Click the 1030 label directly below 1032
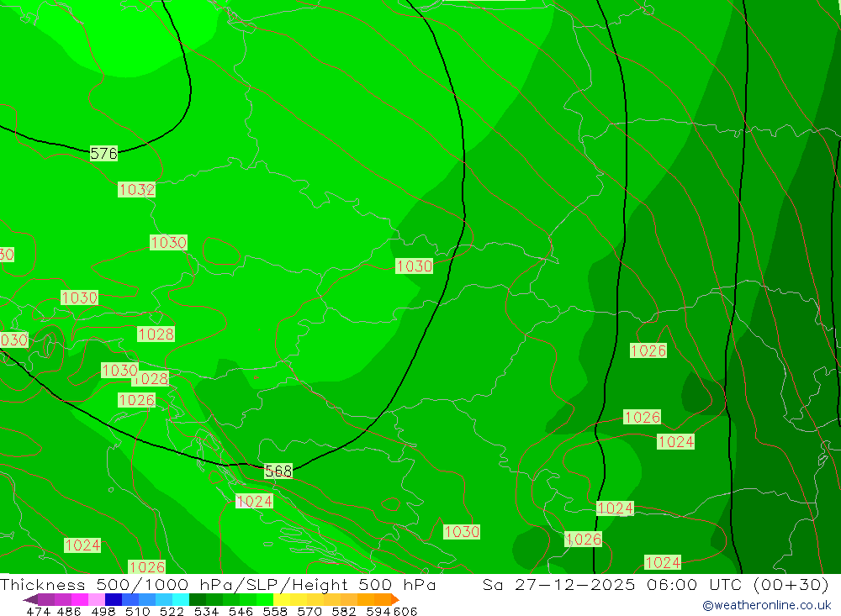This screenshot has height=616, width=841. [x=168, y=242]
